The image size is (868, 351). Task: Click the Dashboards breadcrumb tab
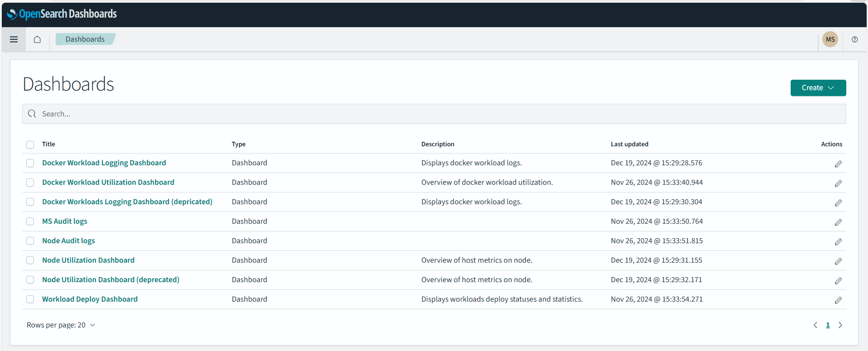point(85,39)
